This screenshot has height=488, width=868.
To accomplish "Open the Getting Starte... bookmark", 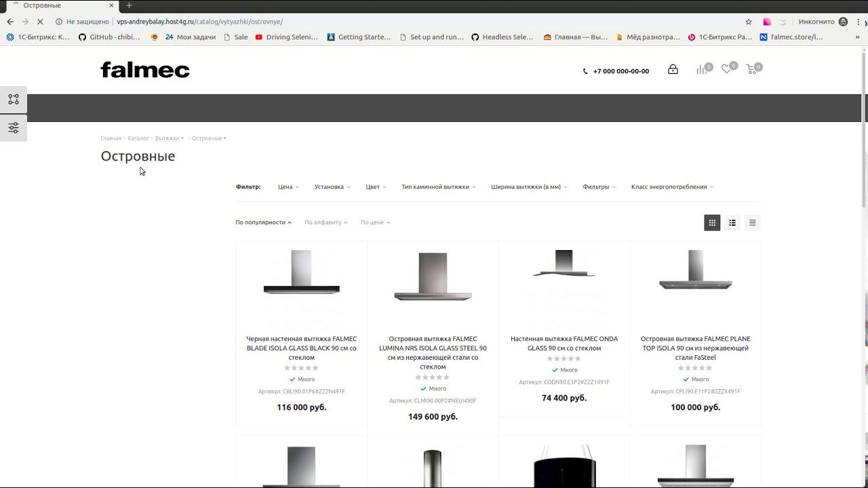I will (359, 37).
